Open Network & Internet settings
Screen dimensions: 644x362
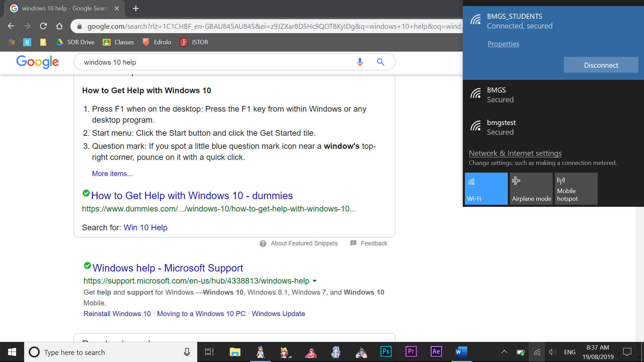[515, 153]
